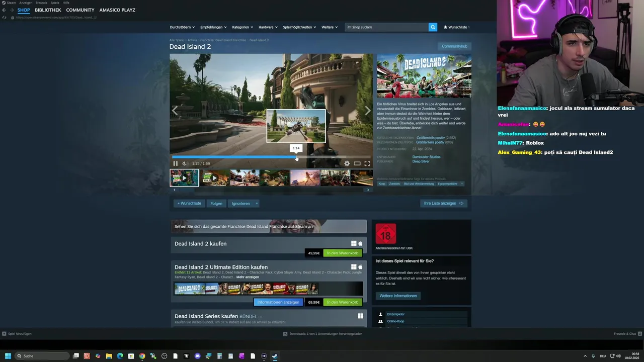Open the Wunschliste link in store header
Image resolution: width=644 pixels, height=362 pixels.
456,27
